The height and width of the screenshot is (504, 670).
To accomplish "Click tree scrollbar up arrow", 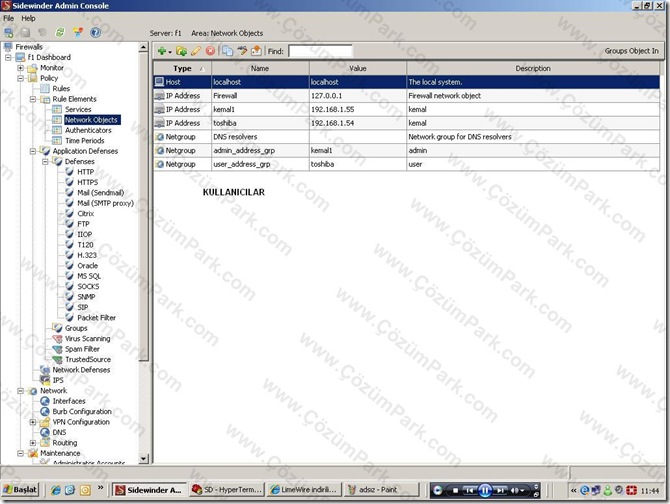I will (144, 47).
